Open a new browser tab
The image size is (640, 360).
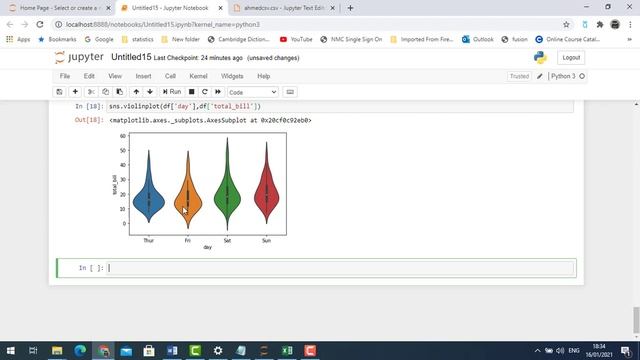pos(350,8)
